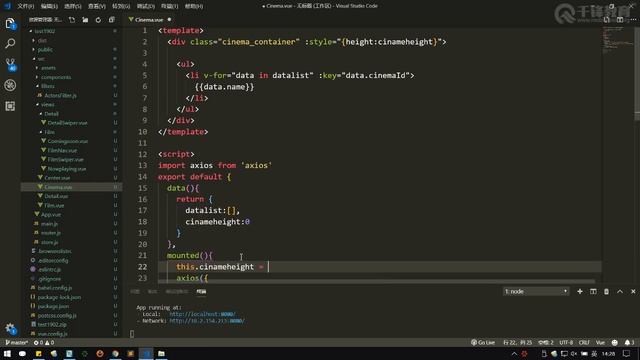Open the Debug (调试) menu
Image resolution: width=640 pixels, height=360 pixels.
(x=145, y=6)
